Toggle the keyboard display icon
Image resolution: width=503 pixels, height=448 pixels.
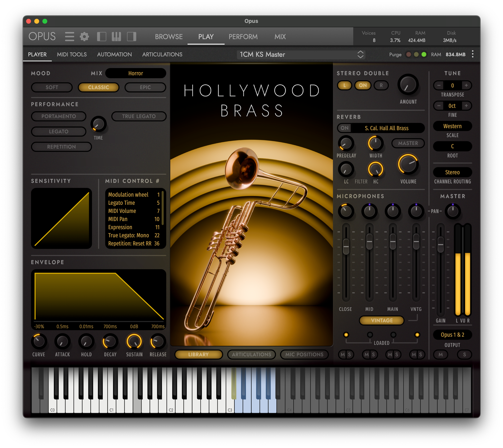(x=116, y=37)
